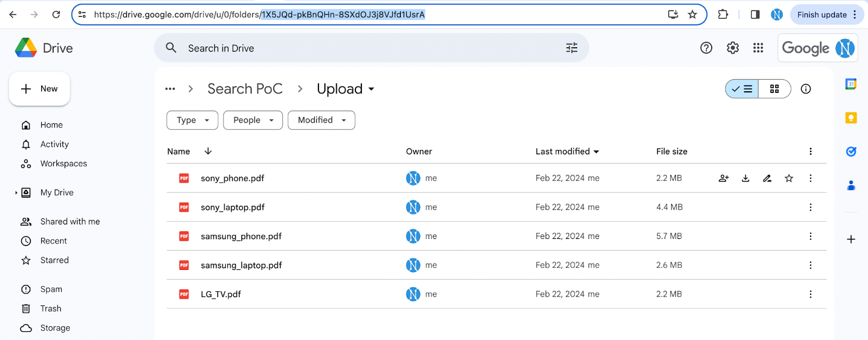
Task: Click the browser forward arrow
Action: click(x=34, y=15)
